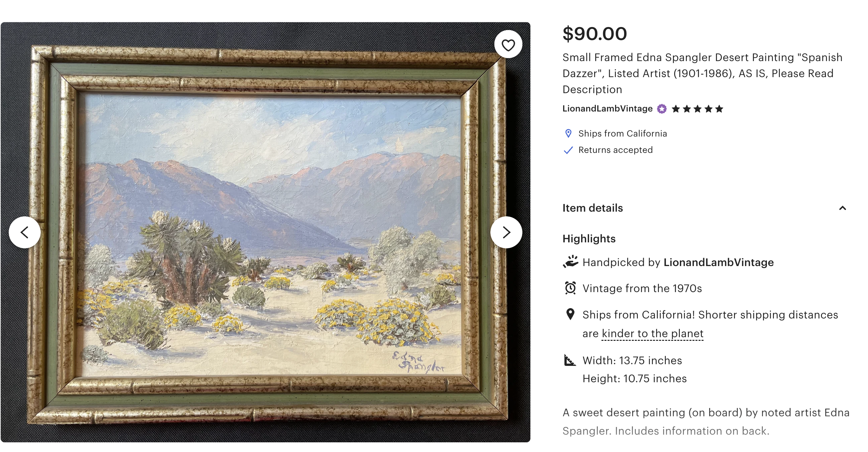This screenshot has width=868, height=452.
Task: Click the black location pin in Highlights
Action: click(x=570, y=314)
